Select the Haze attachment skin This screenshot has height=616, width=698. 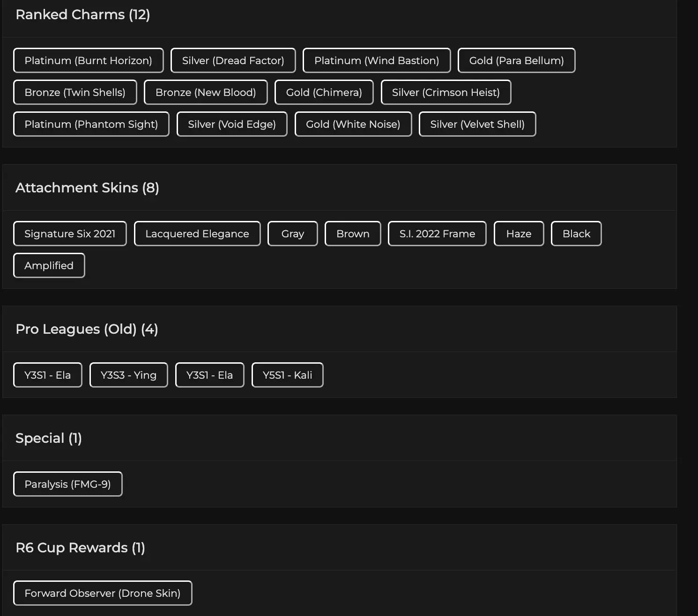click(x=519, y=234)
